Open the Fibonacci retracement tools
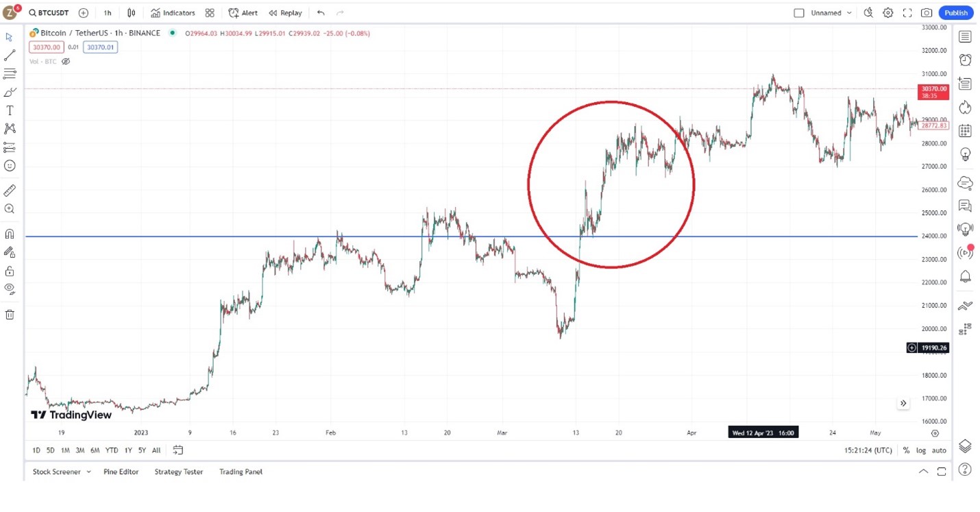 [x=10, y=74]
